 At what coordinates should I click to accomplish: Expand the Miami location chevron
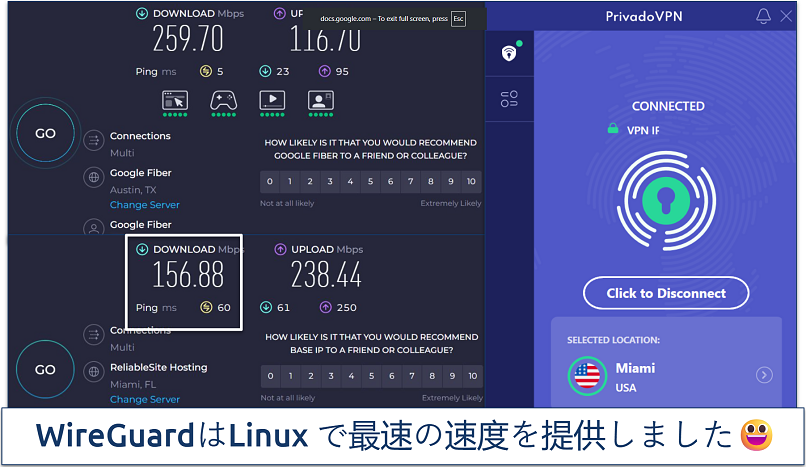click(764, 375)
